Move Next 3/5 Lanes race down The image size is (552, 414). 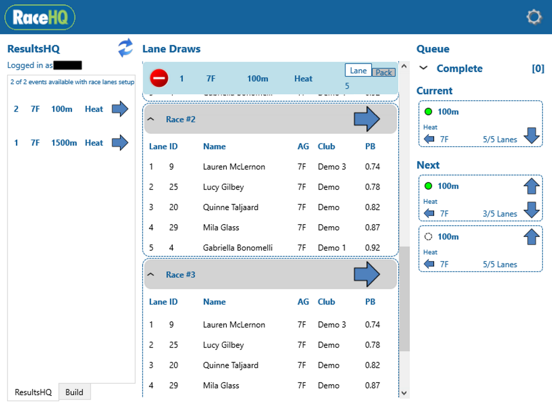pyautogui.click(x=532, y=210)
